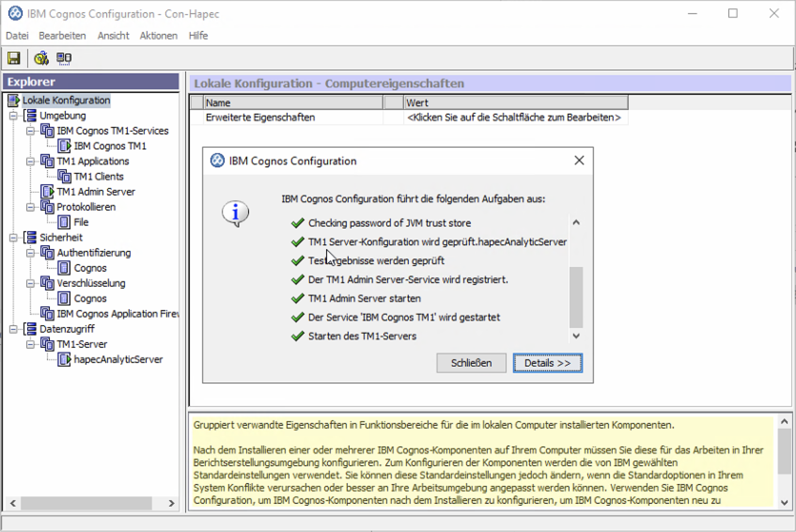Click the Save configuration toolbar icon
796x532 pixels.
pos(14,58)
